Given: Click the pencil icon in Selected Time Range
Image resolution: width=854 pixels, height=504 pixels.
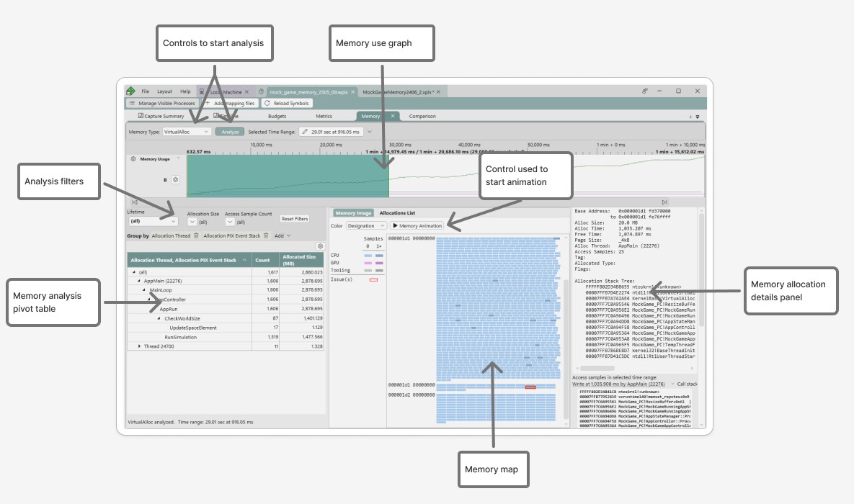Looking at the screenshot, I should [305, 132].
